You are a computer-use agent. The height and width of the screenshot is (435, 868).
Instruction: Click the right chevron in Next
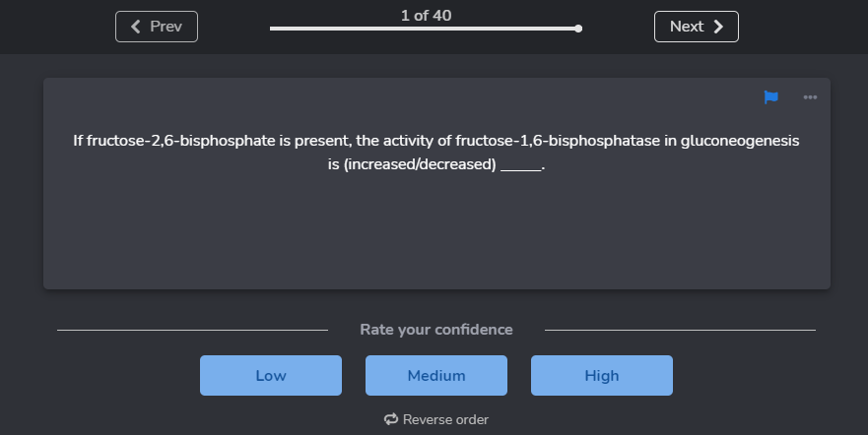(718, 27)
